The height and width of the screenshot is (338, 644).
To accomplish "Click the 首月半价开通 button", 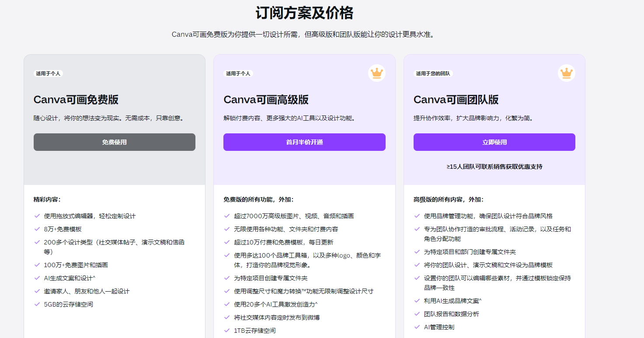I will coord(304,142).
